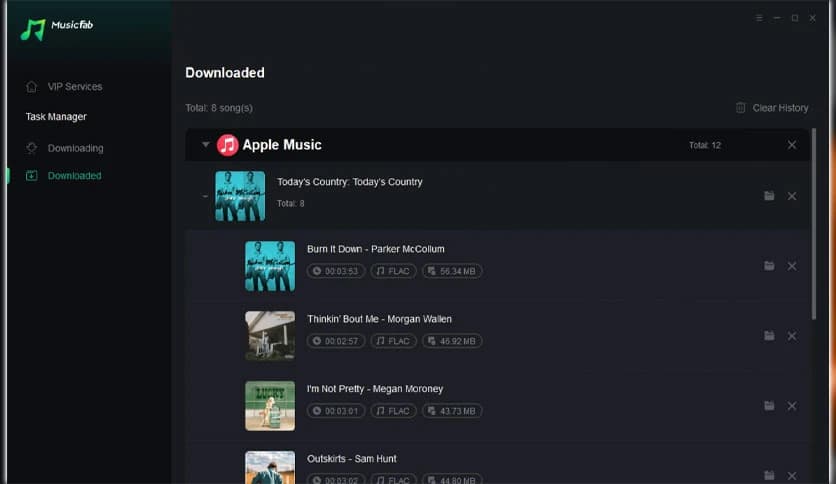Click the Apple Music service icon
This screenshot has height=484, width=836.
pos(228,145)
